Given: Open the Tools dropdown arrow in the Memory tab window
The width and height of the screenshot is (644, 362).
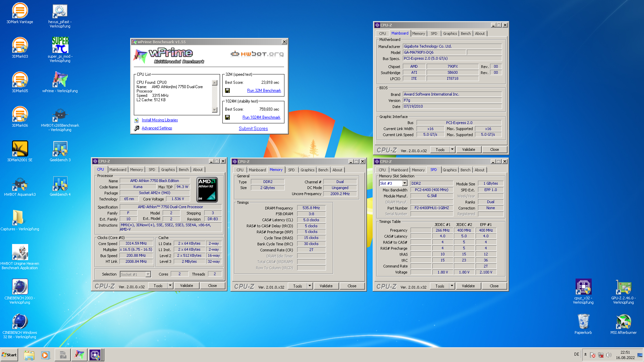Looking at the screenshot, I should click(x=310, y=286).
